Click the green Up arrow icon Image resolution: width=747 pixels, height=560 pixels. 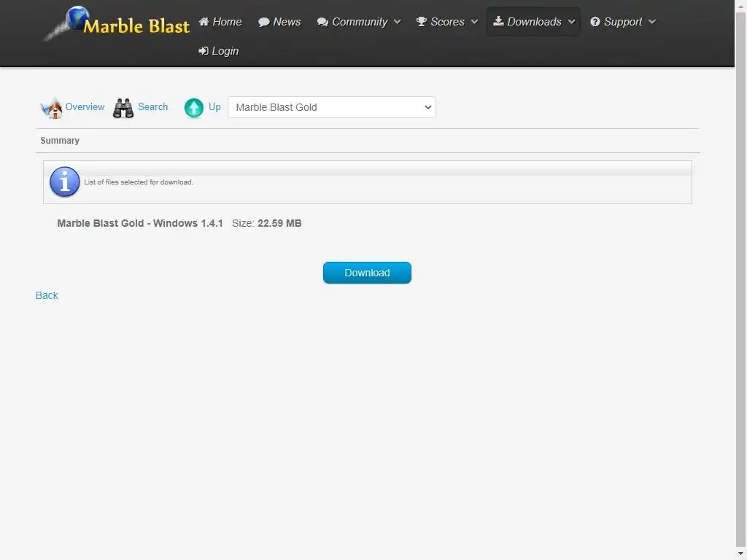point(194,108)
